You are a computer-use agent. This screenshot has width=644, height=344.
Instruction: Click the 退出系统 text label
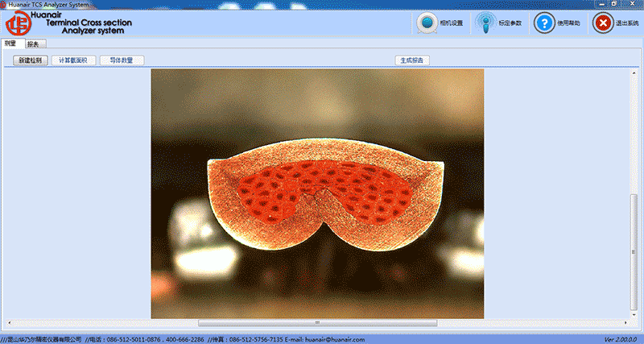[627, 23]
